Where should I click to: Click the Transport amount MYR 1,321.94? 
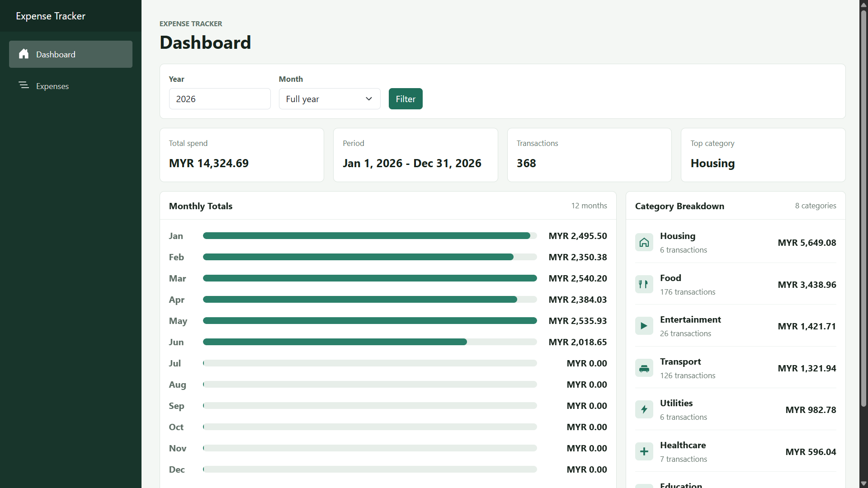(807, 368)
